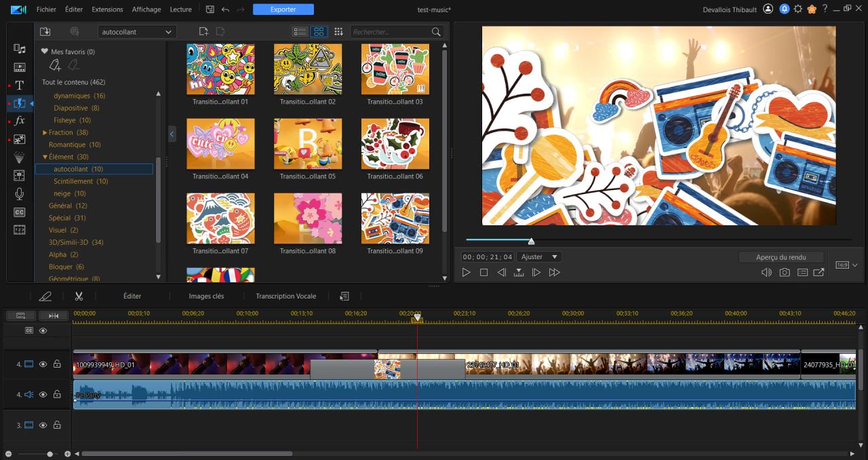Lock video track 4
868x460 pixels.
(57, 364)
